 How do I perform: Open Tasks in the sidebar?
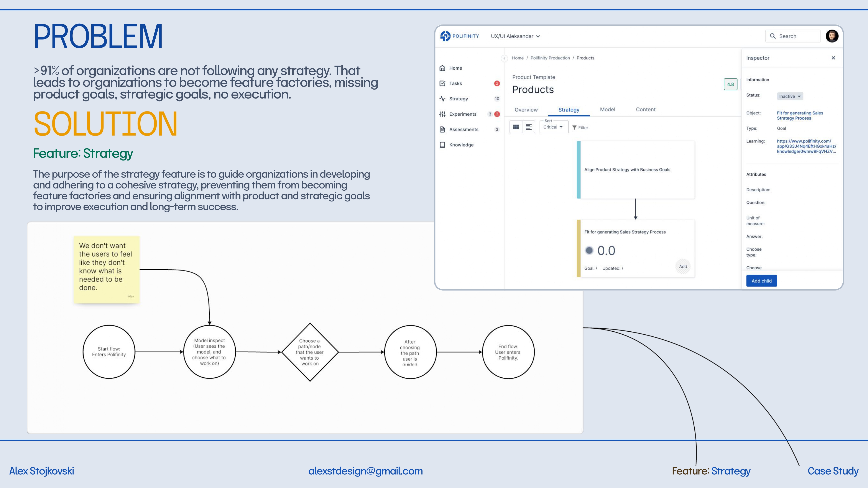(455, 84)
